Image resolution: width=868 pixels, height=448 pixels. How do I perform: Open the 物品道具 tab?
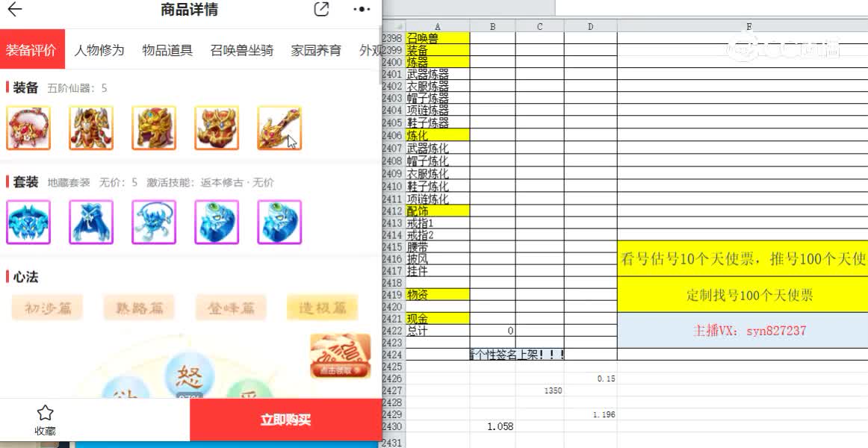point(167,50)
